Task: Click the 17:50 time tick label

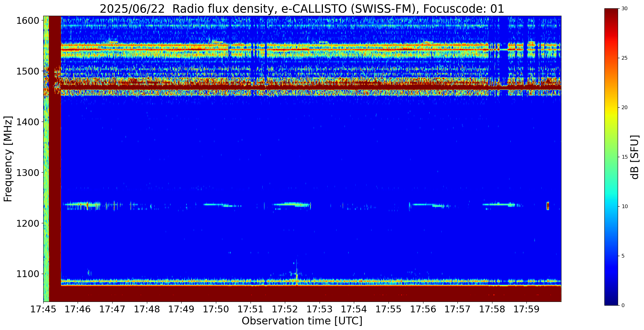Action: coord(216,309)
